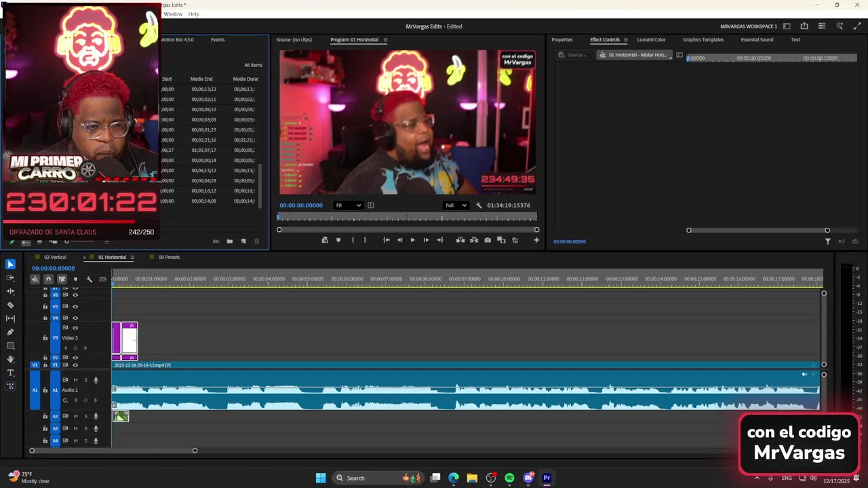Click Mark Out button in Program monitor
Screen dimensions: 868x488
pyautogui.click(x=365, y=240)
